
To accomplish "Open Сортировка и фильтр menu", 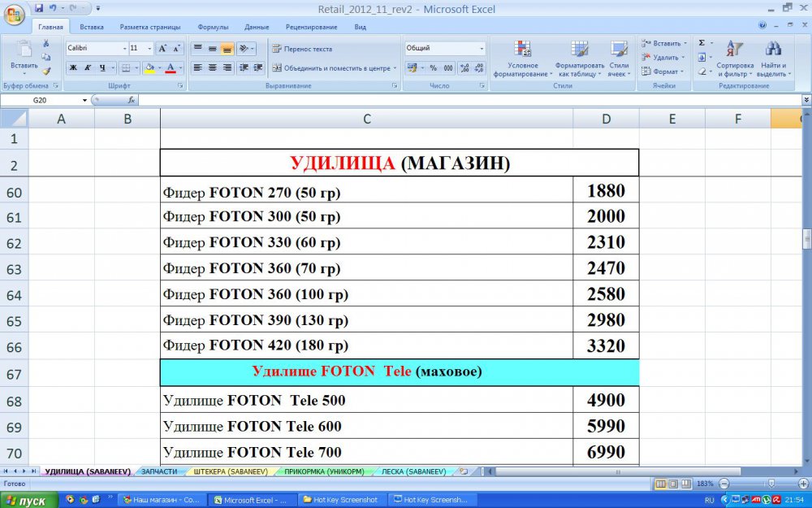I will (735, 59).
